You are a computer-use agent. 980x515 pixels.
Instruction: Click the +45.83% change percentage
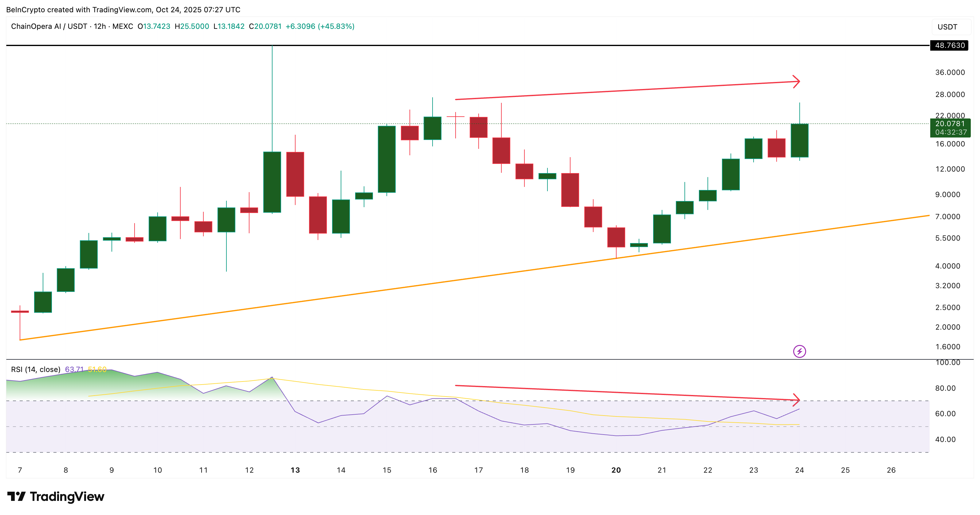[x=337, y=27]
